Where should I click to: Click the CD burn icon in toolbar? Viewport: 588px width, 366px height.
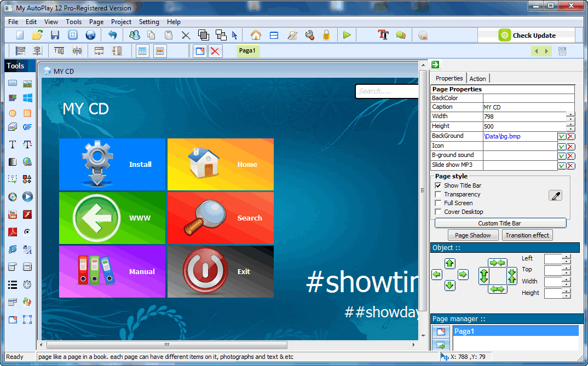coord(423,35)
